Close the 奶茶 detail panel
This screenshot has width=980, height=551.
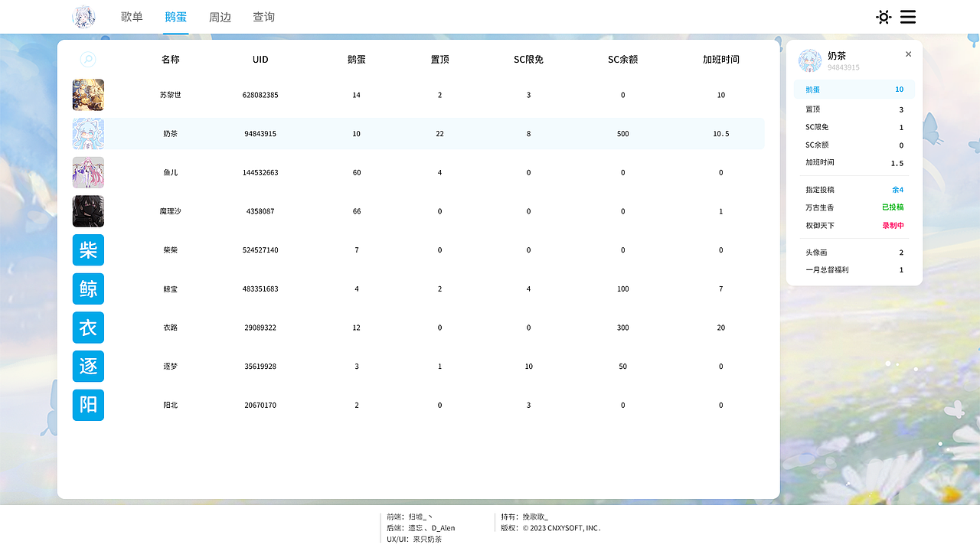tap(908, 54)
